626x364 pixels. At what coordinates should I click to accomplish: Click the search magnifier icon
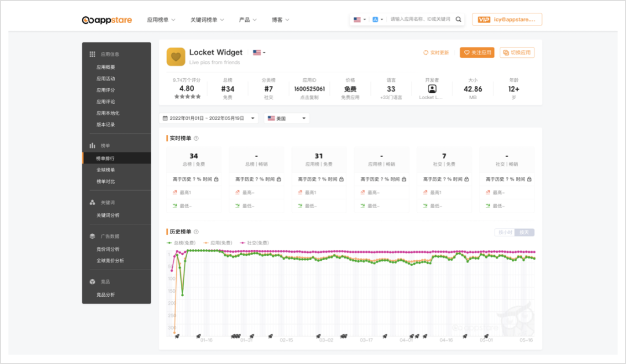(458, 19)
